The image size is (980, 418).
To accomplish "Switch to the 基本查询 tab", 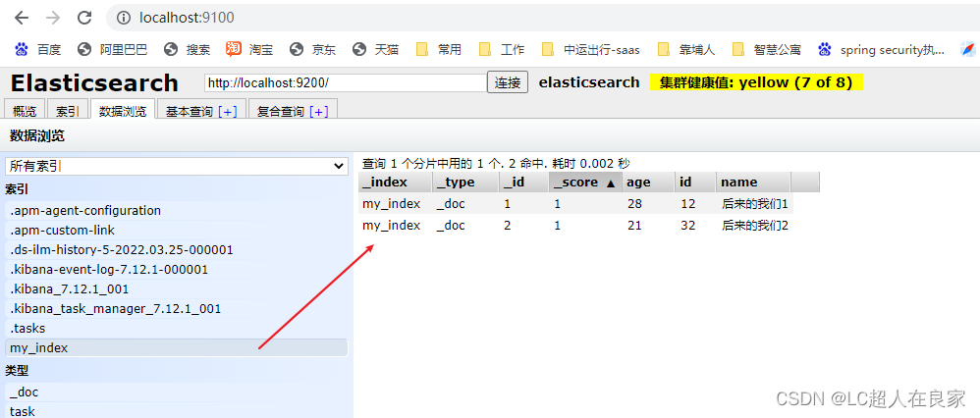I will pyautogui.click(x=190, y=111).
